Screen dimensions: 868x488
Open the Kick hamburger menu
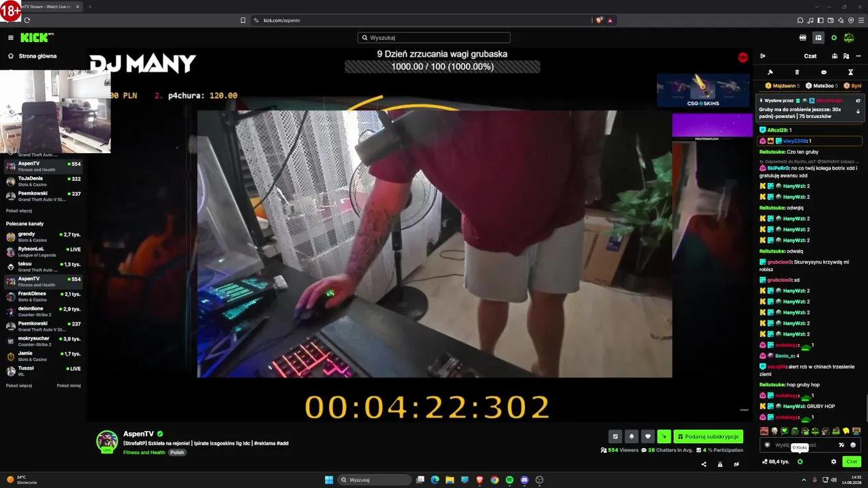11,38
